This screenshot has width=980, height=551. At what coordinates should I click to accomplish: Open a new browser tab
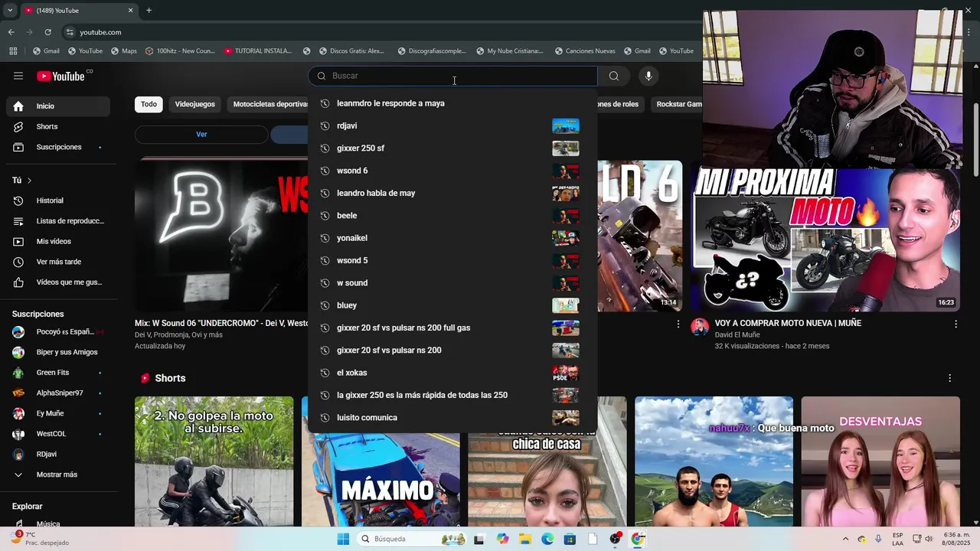149,10
